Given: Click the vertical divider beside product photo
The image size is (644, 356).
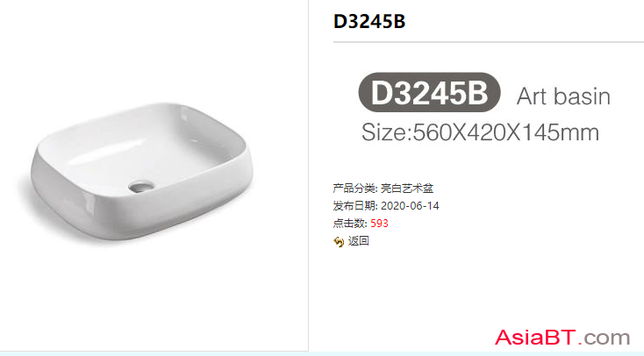Looking at the screenshot, I should coord(309,175).
